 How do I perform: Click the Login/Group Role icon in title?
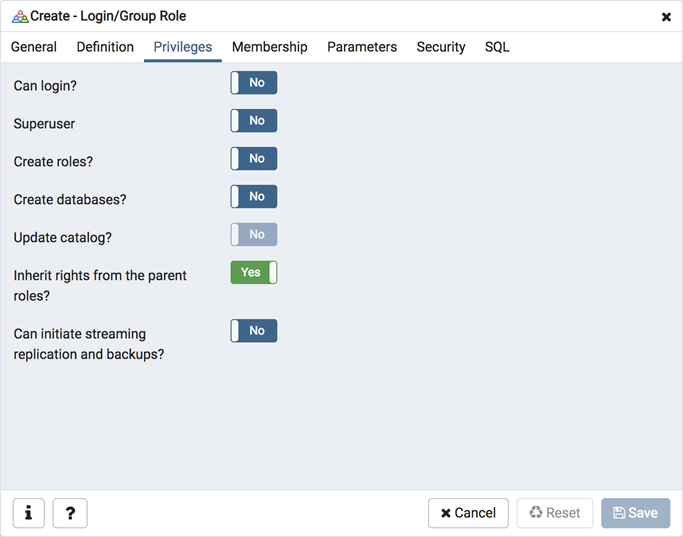20,17
